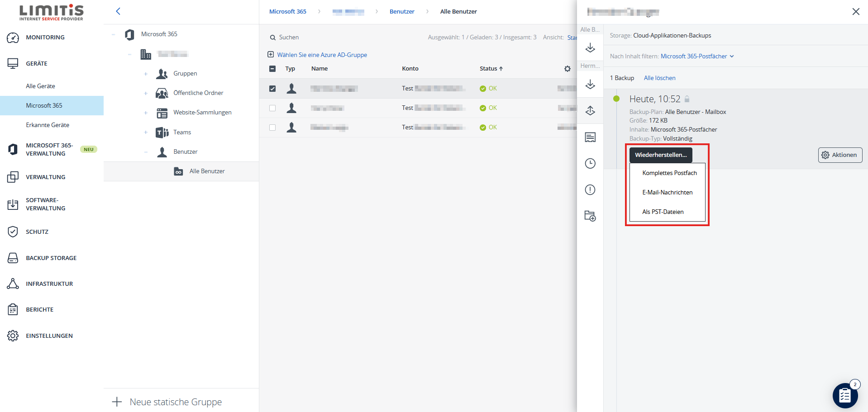Viewport: 868px width, 412px height.
Task: Close the backup details panel
Action: click(856, 12)
